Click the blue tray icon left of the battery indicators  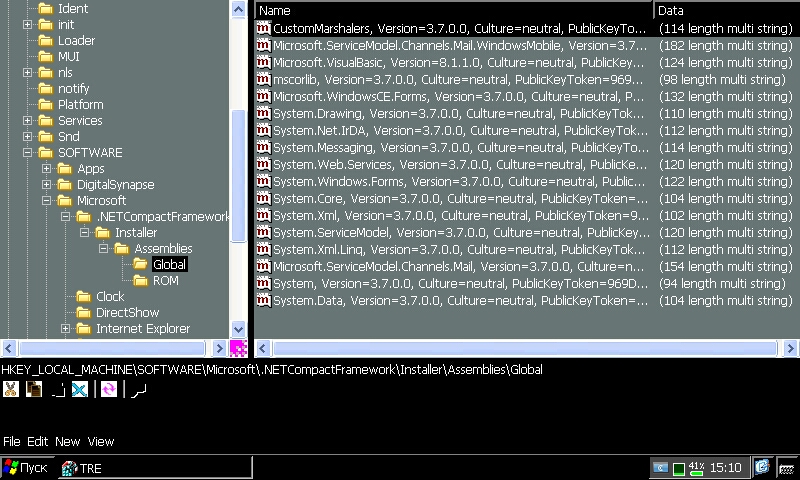(660, 468)
